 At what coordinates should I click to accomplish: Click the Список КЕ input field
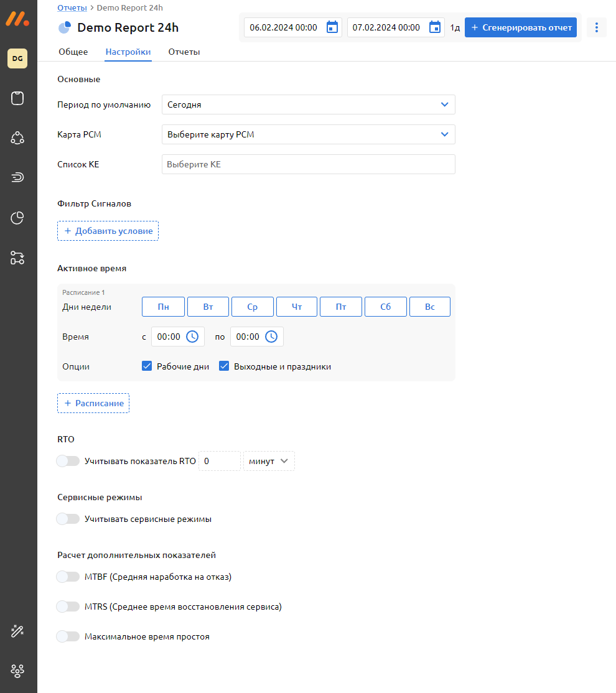308,164
